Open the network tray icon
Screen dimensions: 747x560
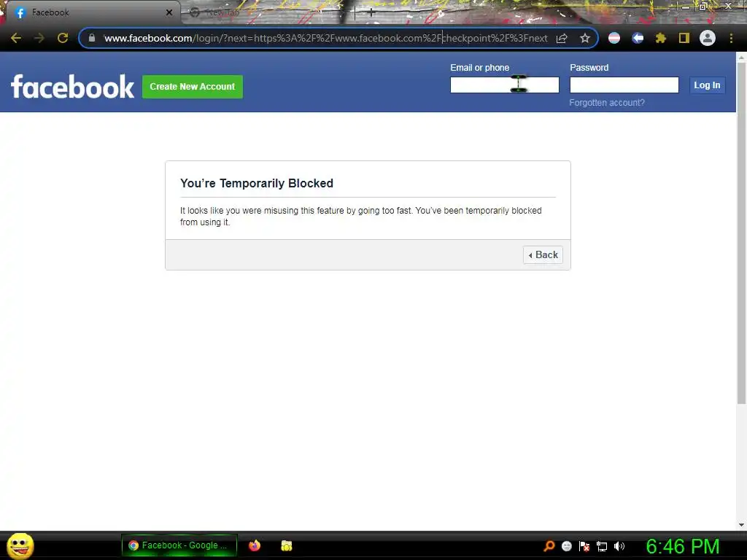pos(602,546)
